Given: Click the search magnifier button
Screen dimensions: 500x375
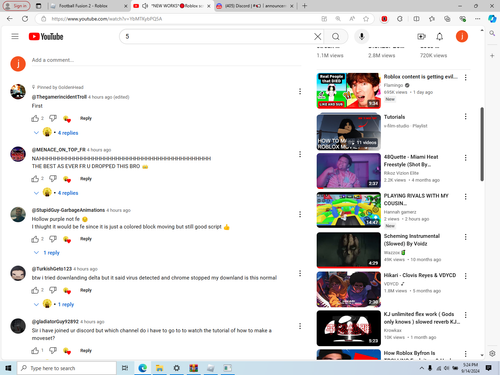Looking at the screenshot, I should pos(336,36).
